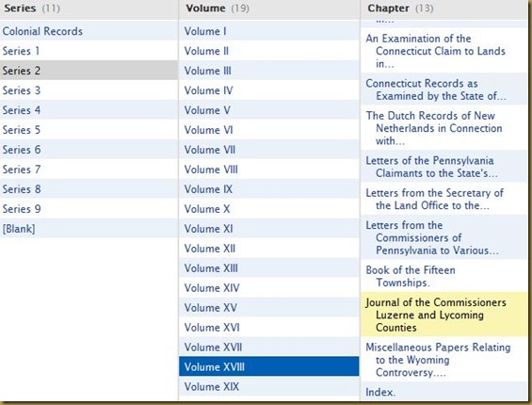The image size is (532, 405).
Task: Click the Volume column header
Action: pos(268,8)
